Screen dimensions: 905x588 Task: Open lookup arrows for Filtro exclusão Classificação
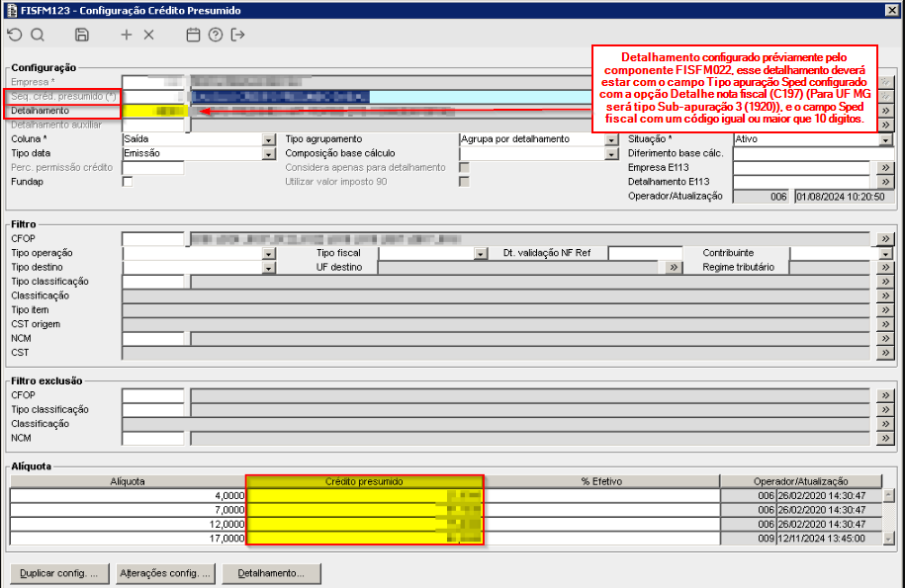[885, 424]
